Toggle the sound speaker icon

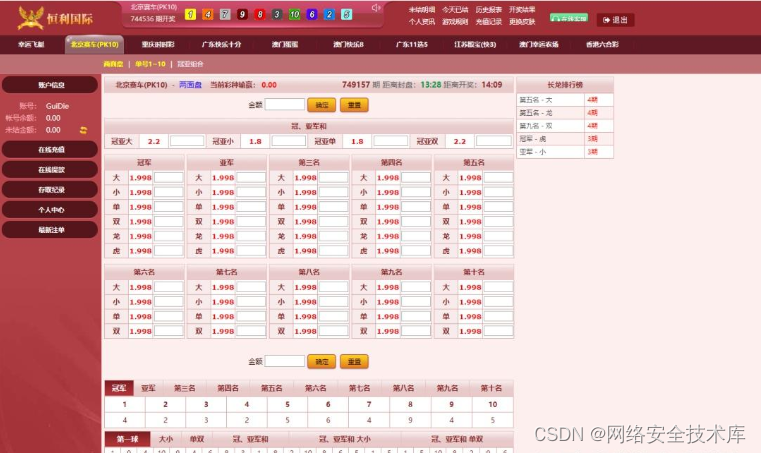coord(376,8)
